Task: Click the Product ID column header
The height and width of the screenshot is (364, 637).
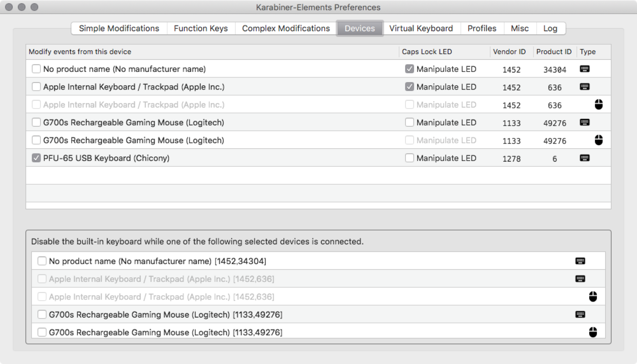Action: click(554, 52)
